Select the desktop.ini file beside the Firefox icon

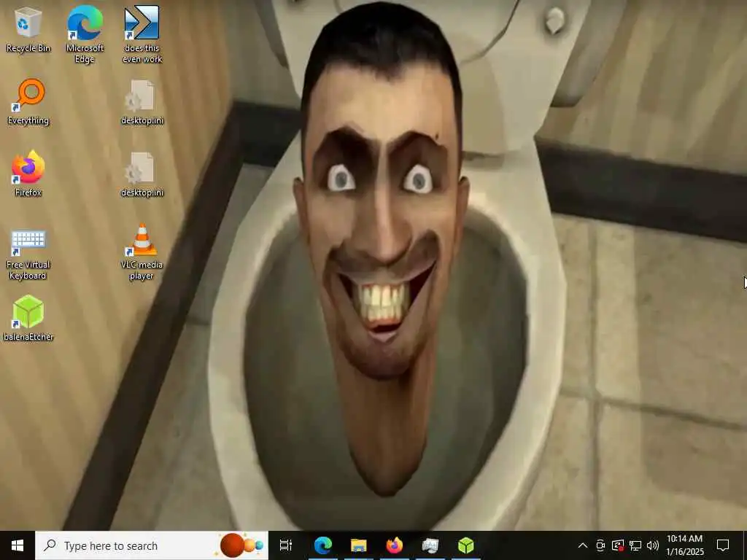pos(142,174)
